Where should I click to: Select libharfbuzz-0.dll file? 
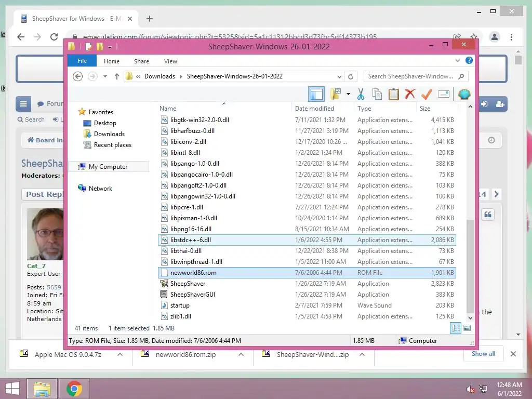click(x=307, y=130)
